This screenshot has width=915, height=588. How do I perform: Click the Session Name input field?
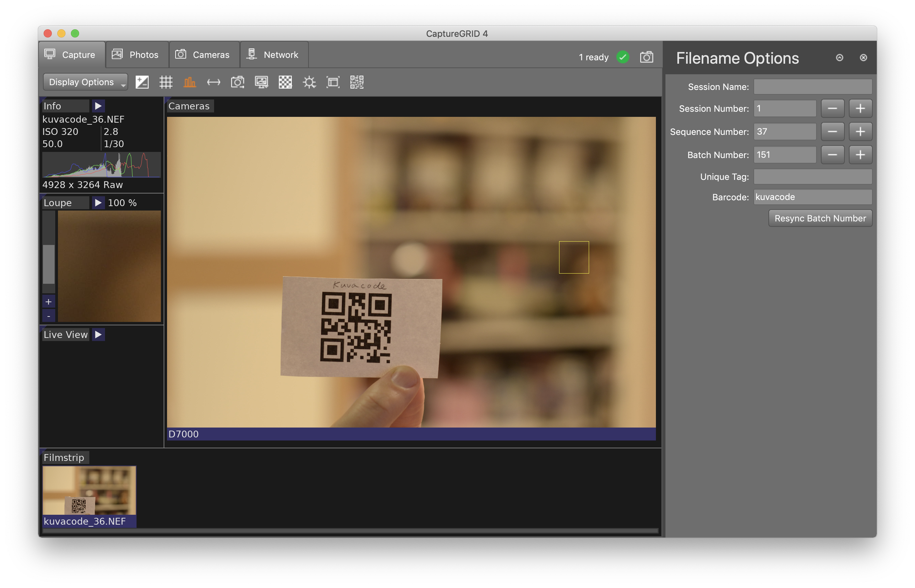point(812,86)
